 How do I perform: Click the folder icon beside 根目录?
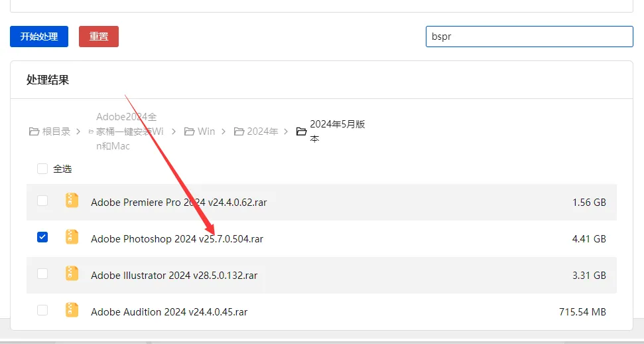tap(34, 131)
